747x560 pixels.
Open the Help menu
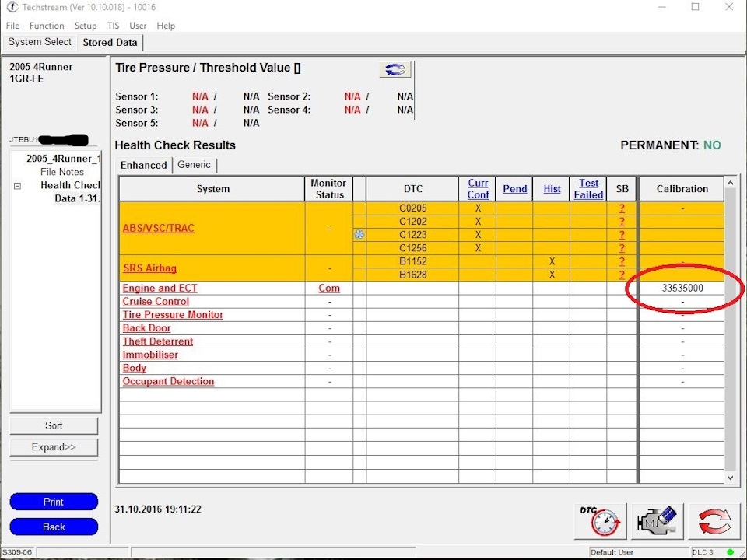tap(166, 26)
